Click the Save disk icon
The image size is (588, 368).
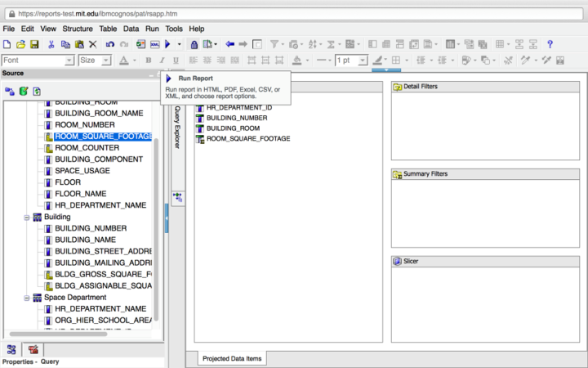34,44
